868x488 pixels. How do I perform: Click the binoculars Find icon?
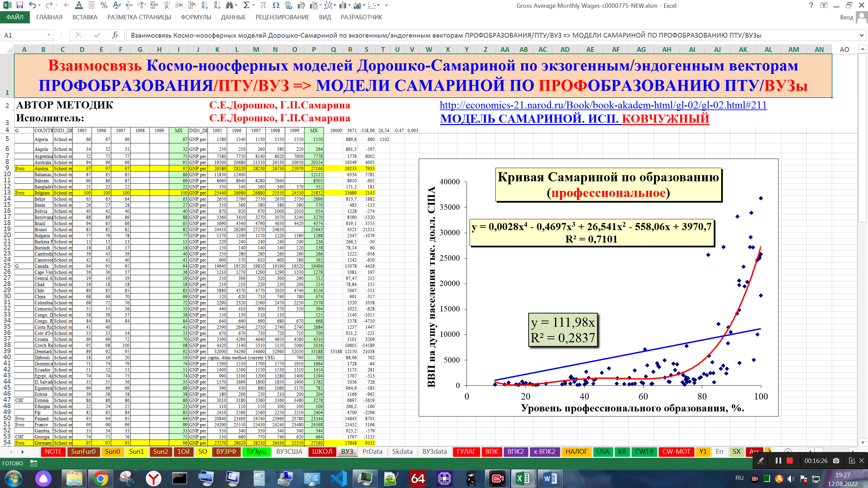point(230,5)
